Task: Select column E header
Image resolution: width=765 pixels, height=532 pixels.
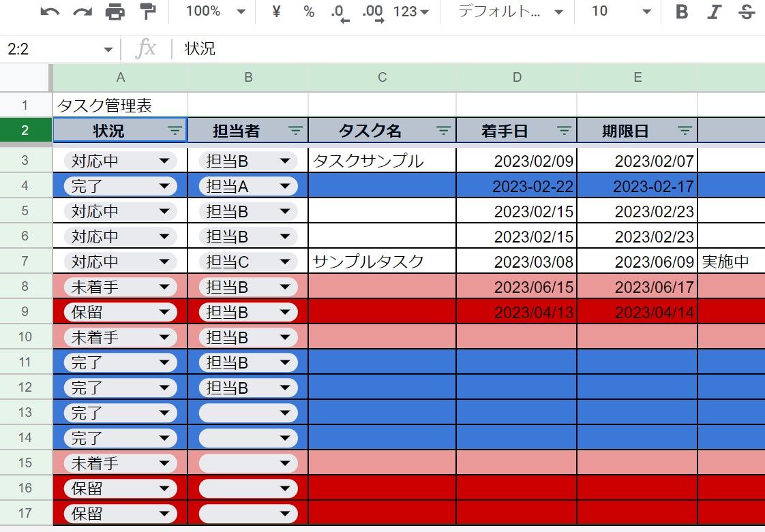Action: (x=637, y=77)
